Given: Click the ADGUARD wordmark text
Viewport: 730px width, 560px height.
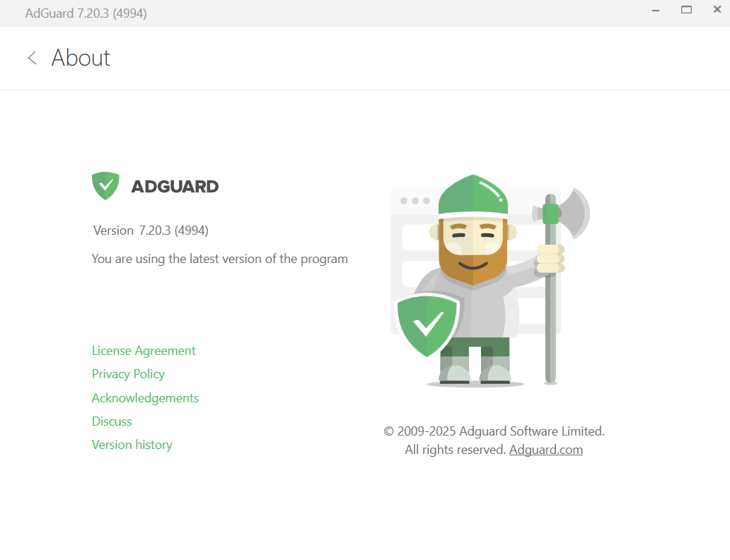Looking at the screenshot, I should [175, 187].
